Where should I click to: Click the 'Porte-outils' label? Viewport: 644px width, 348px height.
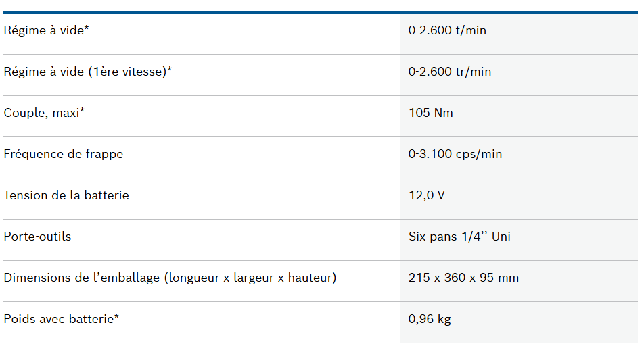pyautogui.click(x=37, y=237)
